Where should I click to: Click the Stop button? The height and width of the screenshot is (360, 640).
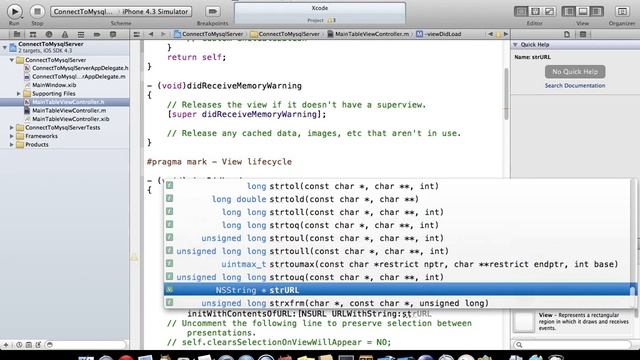point(37,11)
